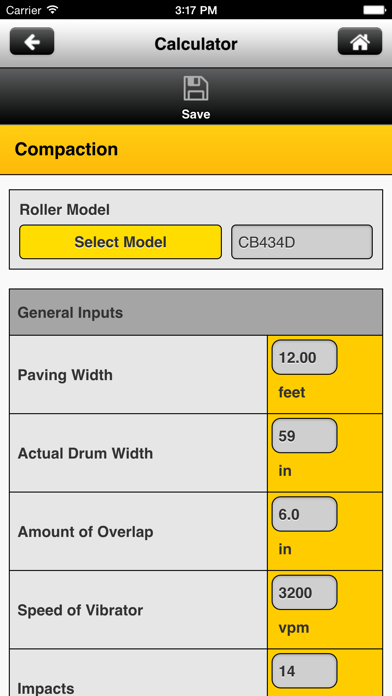Tap the 3:17 PM clock in status bar
This screenshot has height=696, width=392.
click(x=196, y=10)
